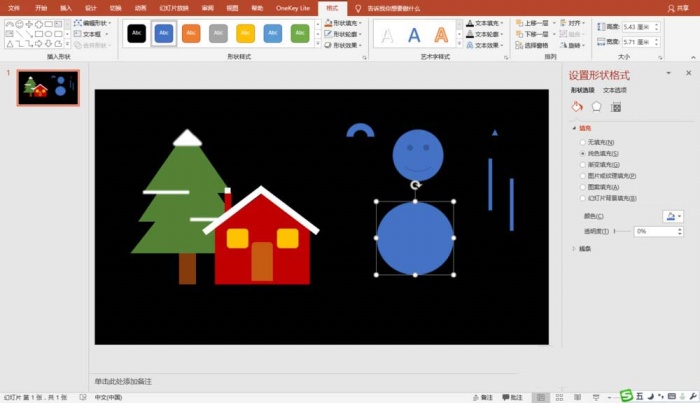Click lightbulb Tell Me icon
The height and width of the screenshot is (403, 700).
pyautogui.click(x=358, y=8)
